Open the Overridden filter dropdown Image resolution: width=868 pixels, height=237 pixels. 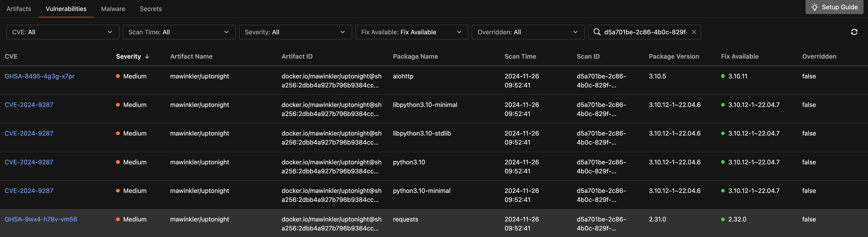[x=528, y=32]
